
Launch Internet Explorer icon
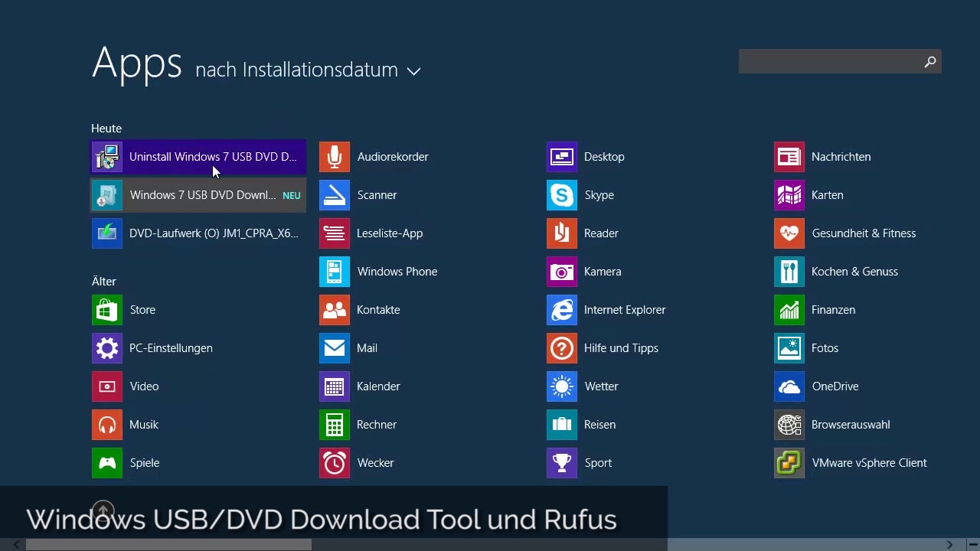[562, 310]
